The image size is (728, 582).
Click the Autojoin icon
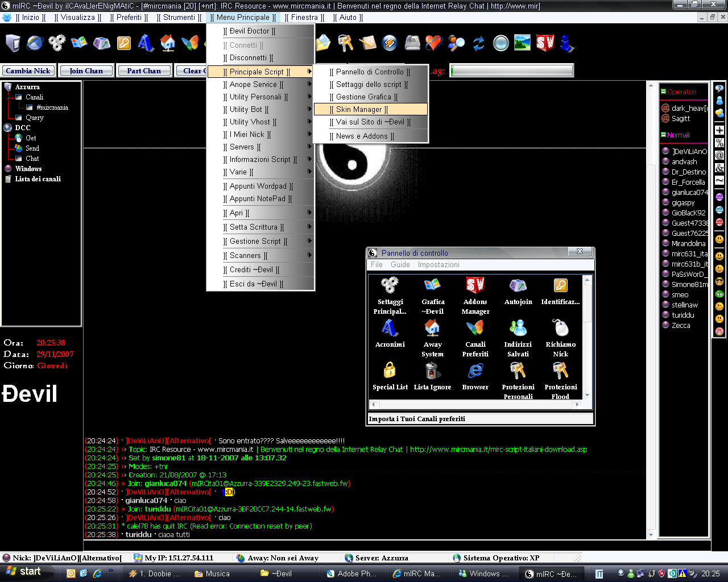tap(518, 285)
